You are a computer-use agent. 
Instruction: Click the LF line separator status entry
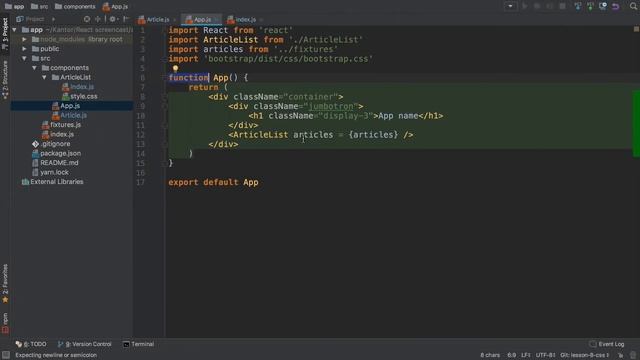[x=526, y=355]
